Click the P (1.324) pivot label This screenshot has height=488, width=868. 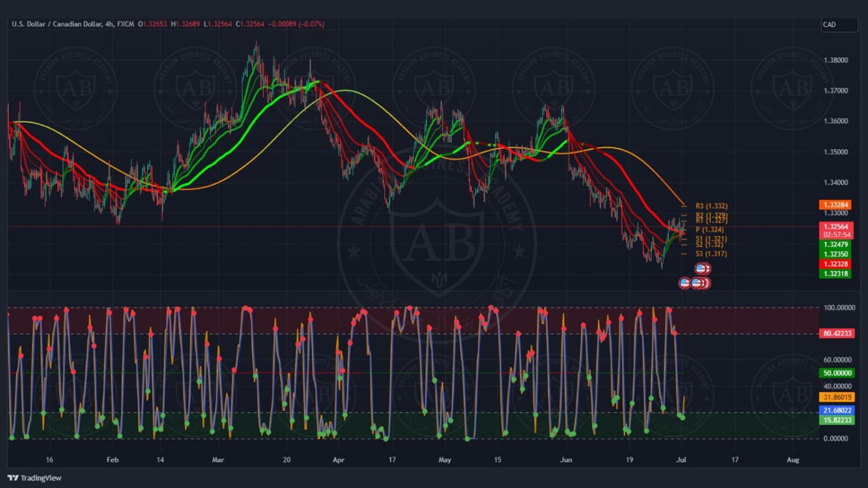pos(709,230)
